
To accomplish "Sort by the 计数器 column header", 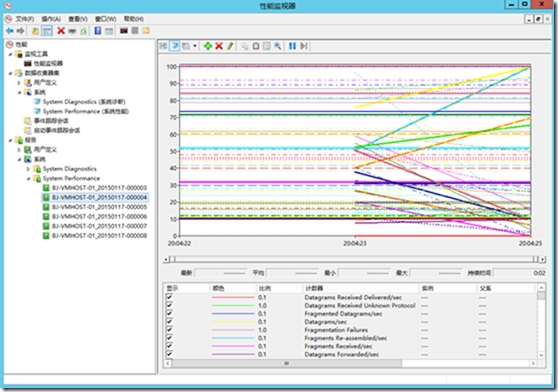I will coord(360,288).
